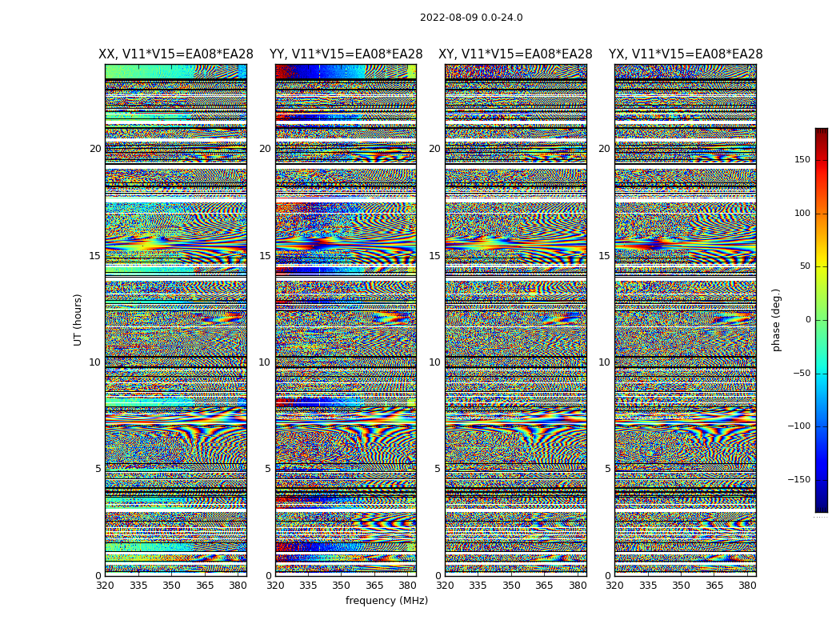Screen dimensions: 840x640
Task: Click the 365 MHz tick under the YX panel
Action: 714,586
